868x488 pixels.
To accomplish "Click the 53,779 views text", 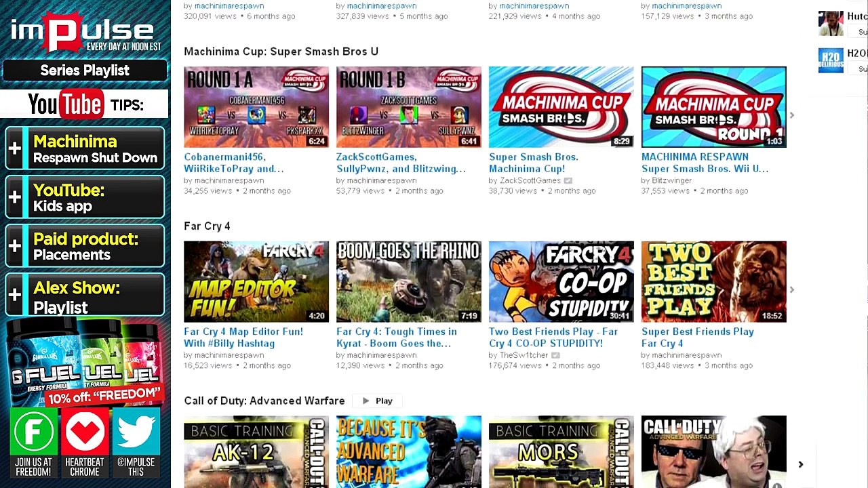I will pos(361,191).
